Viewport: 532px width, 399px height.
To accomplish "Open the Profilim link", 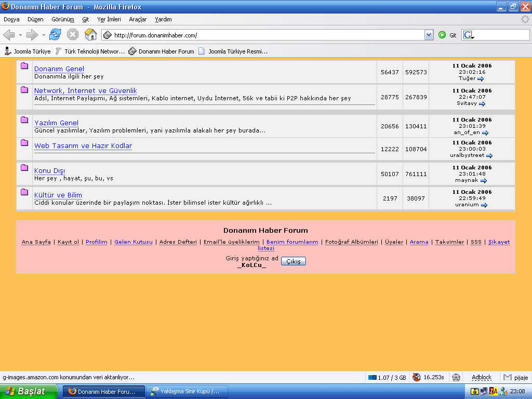I will 96,242.
